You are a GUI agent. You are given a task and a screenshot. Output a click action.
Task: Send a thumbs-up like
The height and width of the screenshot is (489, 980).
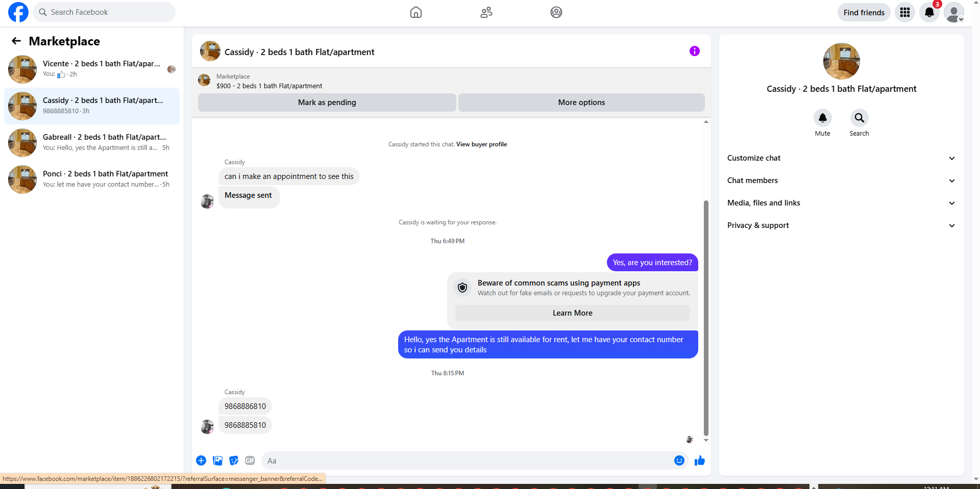pyautogui.click(x=700, y=460)
